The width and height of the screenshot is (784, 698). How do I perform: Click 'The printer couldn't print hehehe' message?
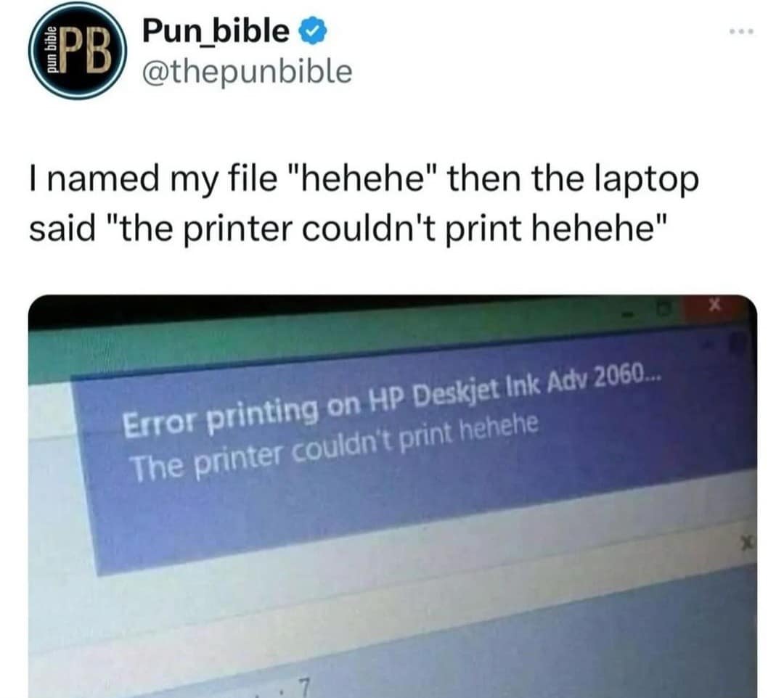click(334, 451)
